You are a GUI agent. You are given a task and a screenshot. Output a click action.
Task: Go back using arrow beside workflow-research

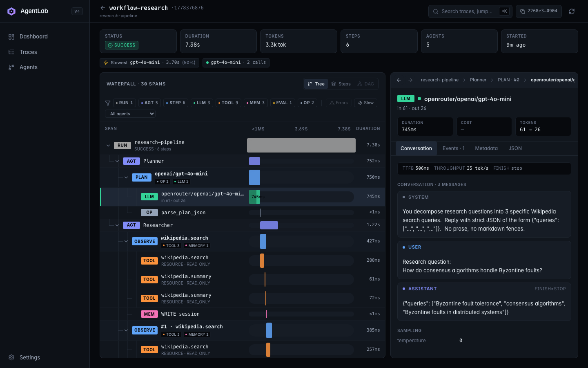pos(103,8)
